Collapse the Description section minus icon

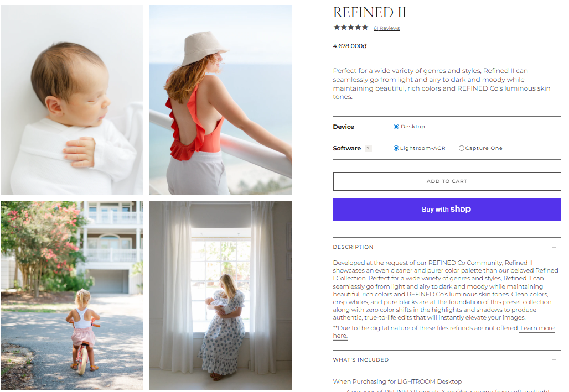pyautogui.click(x=554, y=247)
